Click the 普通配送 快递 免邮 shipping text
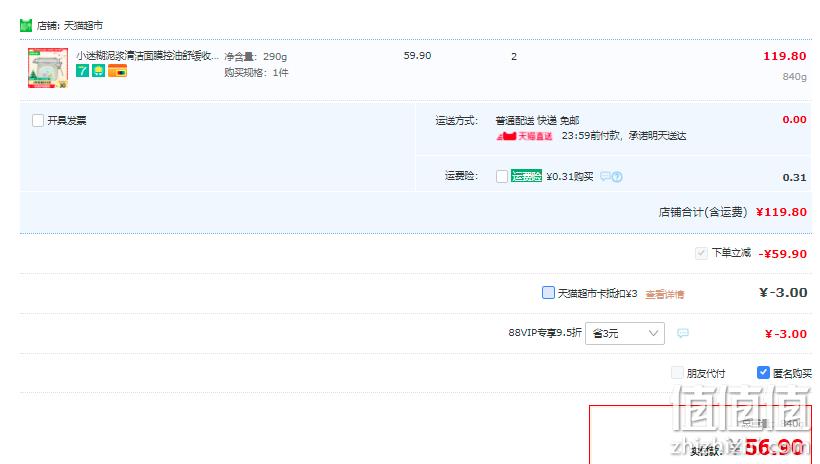The height and width of the screenshot is (464, 820). point(538,121)
